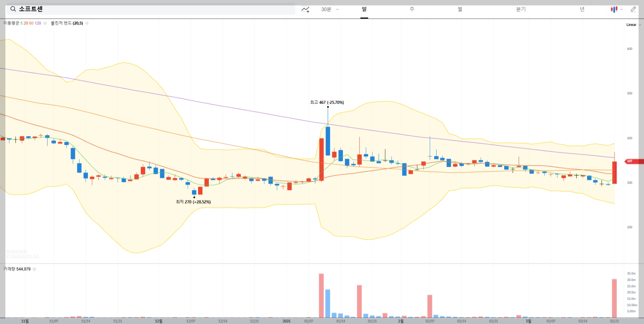The image size is (644, 324).
Task: Click the 이동평균 indicator label
Action: (11, 23)
